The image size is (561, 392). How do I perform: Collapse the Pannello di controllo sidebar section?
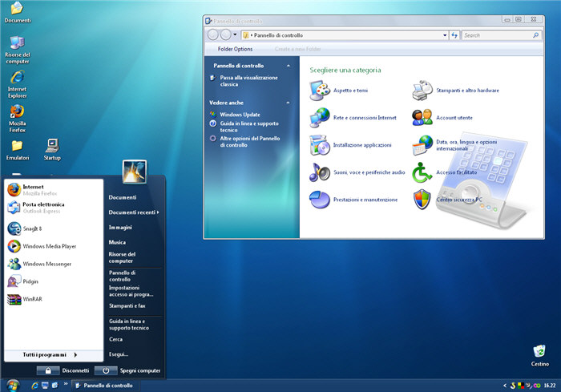(x=289, y=66)
